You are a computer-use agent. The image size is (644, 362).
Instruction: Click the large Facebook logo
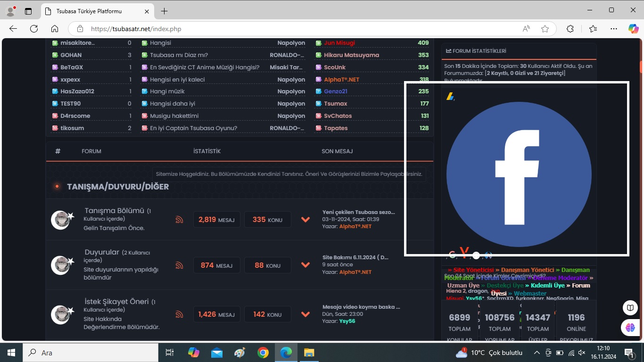pos(519,174)
